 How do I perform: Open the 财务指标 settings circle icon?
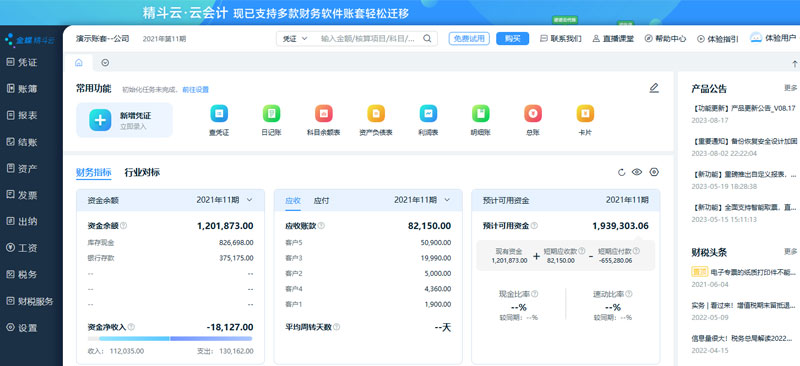pos(654,172)
